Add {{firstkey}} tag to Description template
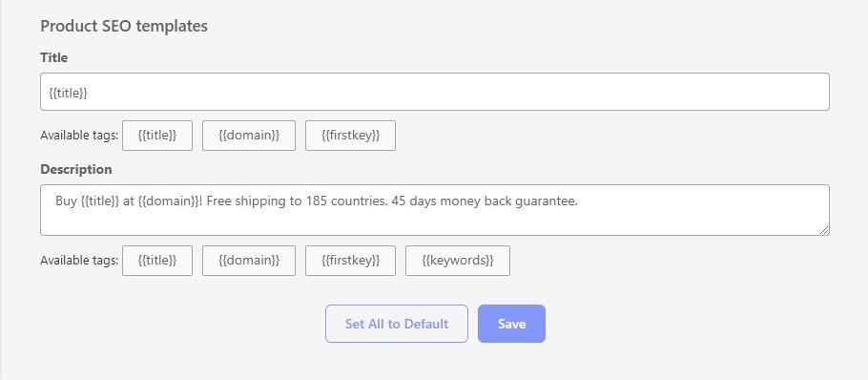Viewport: 868px width, 380px height. pyautogui.click(x=350, y=261)
